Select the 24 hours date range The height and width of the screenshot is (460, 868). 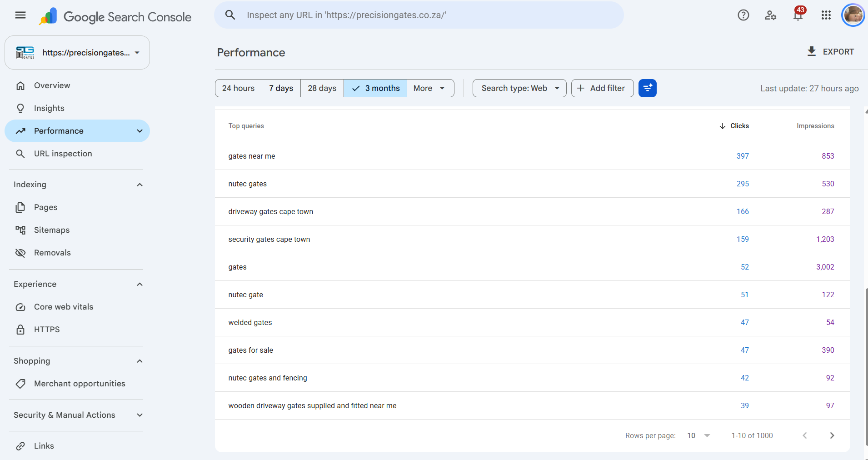pyautogui.click(x=239, y=88)
